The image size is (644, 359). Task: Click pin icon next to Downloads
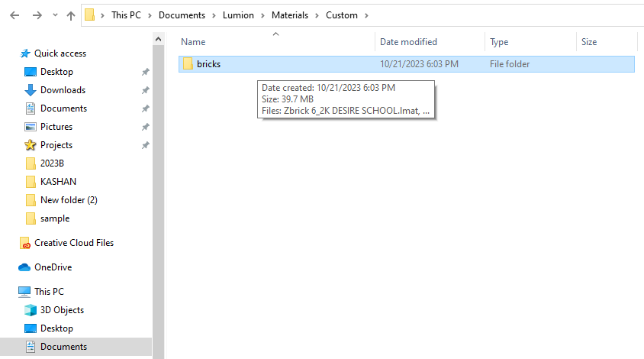tap(146, 90)
